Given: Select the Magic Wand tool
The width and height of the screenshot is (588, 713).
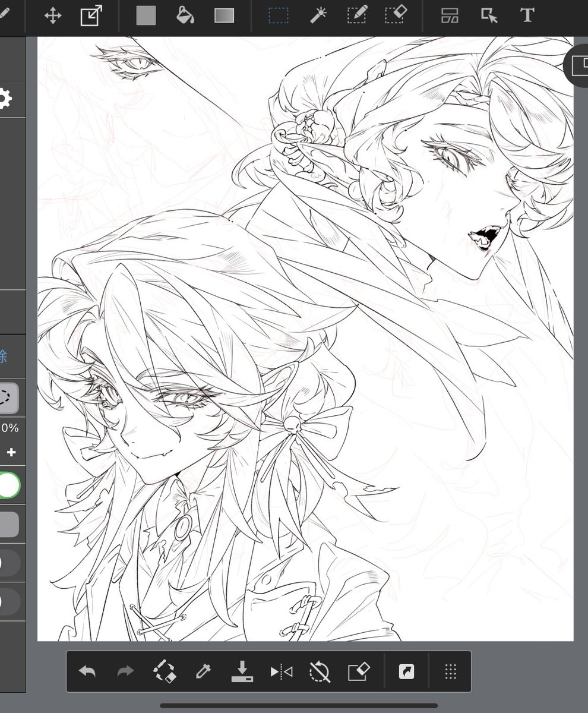Looking at the screenshot, I should (318, 15).
